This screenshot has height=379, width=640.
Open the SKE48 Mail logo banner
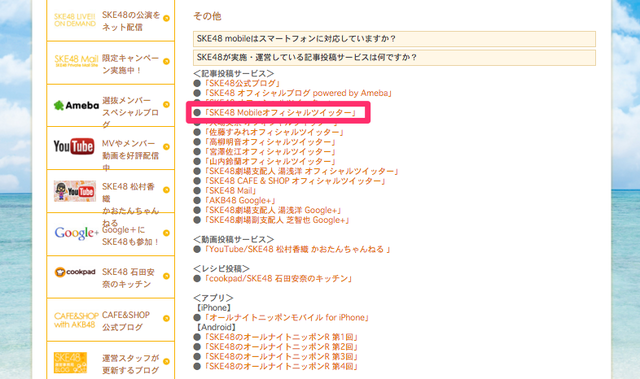pos(76,61)
